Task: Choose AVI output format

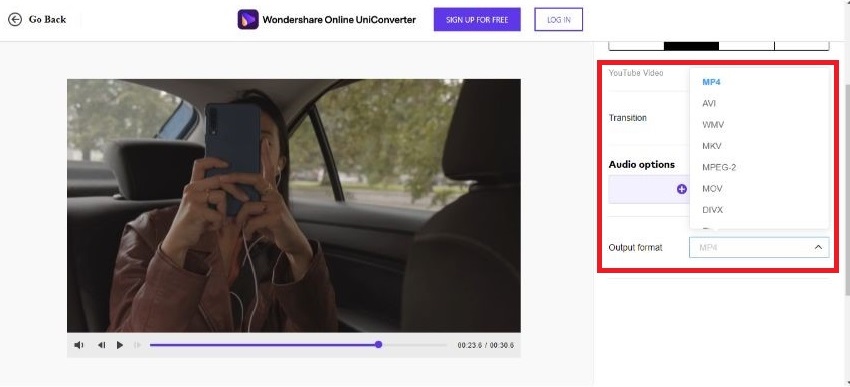Action: click(709, 104)
